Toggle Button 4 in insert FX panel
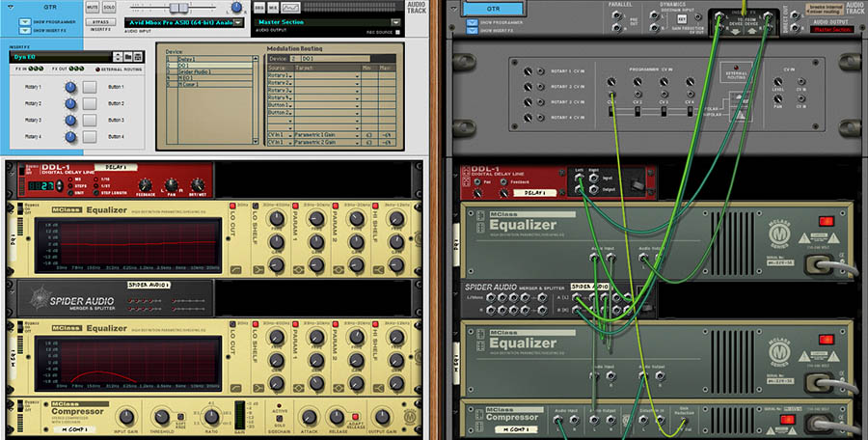868x440 pixels. pos(90,136)
